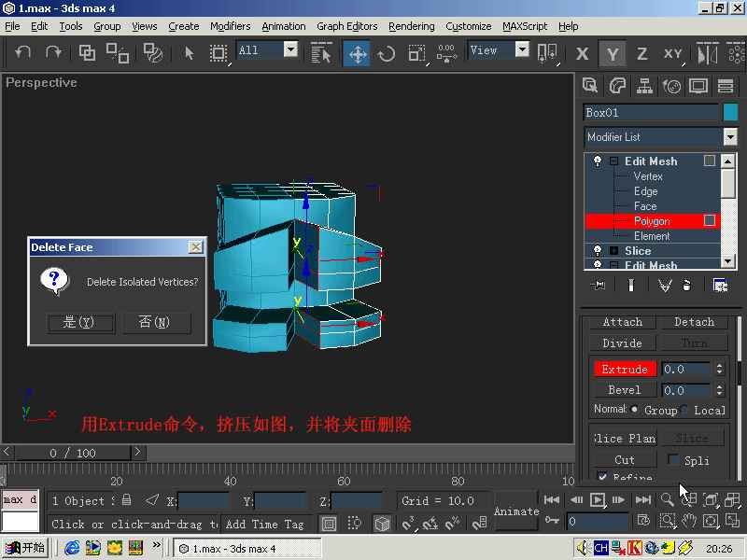Click the Bevel spinner arrows

click(719, 390)
